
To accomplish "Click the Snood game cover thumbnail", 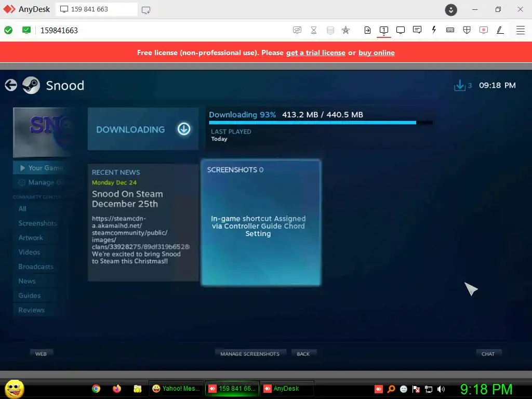I will [44, 132].
